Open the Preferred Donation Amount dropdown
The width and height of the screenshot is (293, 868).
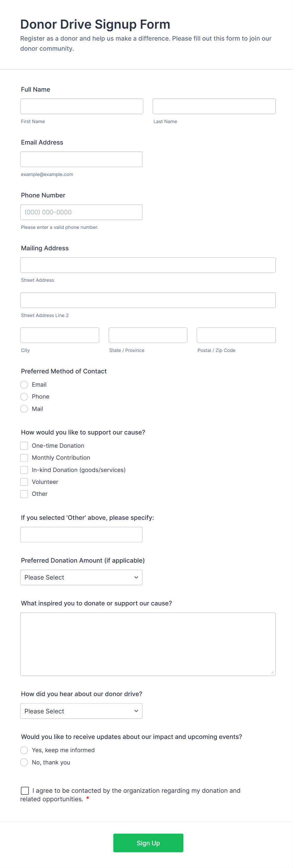click(81, 577)
